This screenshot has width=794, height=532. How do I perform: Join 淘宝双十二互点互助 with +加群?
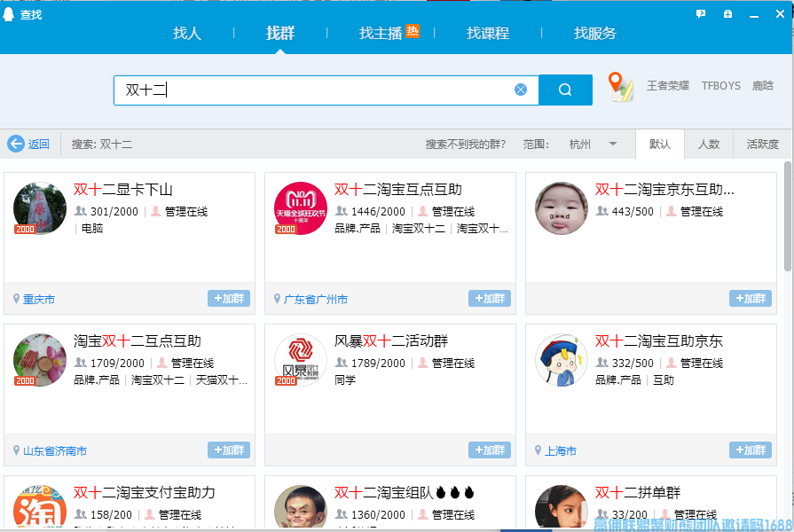[x=229, y=450]
